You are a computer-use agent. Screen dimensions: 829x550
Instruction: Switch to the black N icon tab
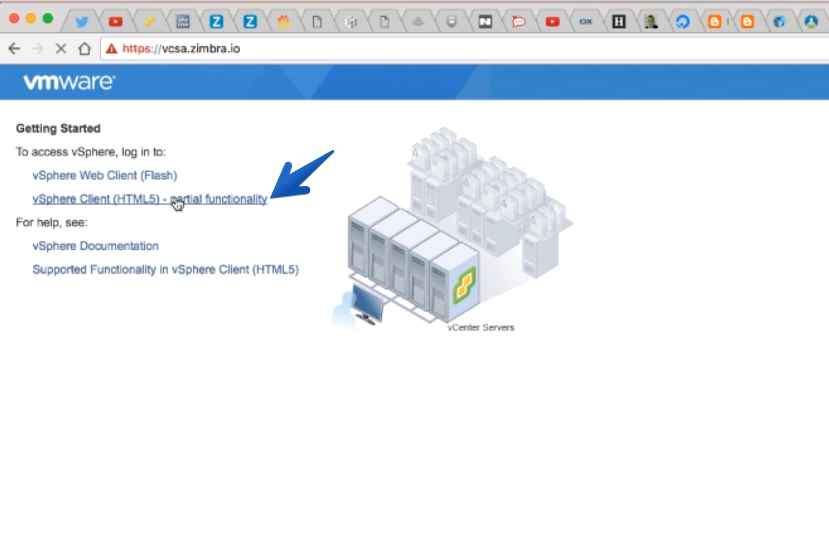pos(485,22)
